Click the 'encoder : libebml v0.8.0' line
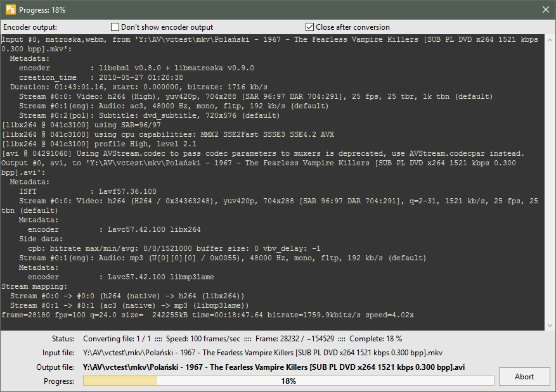This screenshot has width=556, height=392. [136, 68]
